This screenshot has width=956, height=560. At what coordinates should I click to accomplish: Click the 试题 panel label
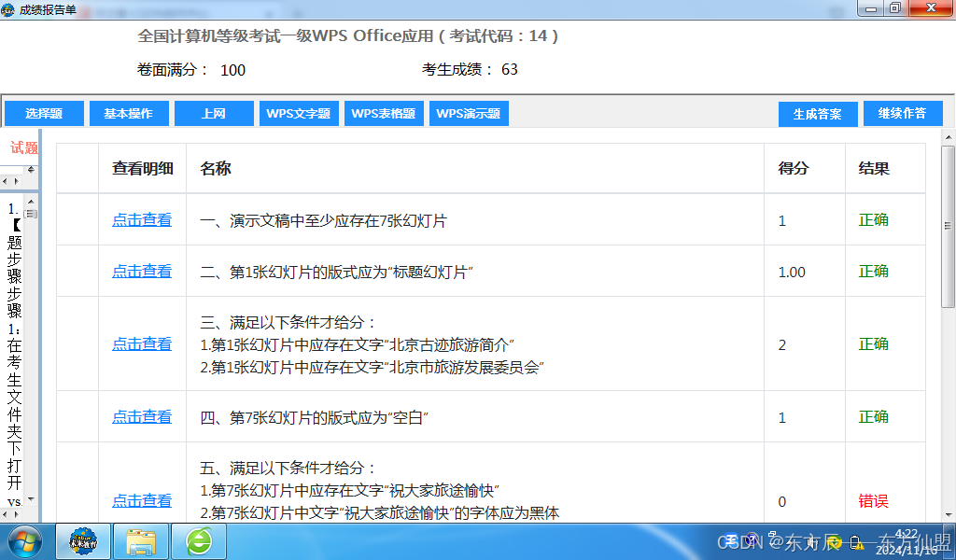point(23,147)
